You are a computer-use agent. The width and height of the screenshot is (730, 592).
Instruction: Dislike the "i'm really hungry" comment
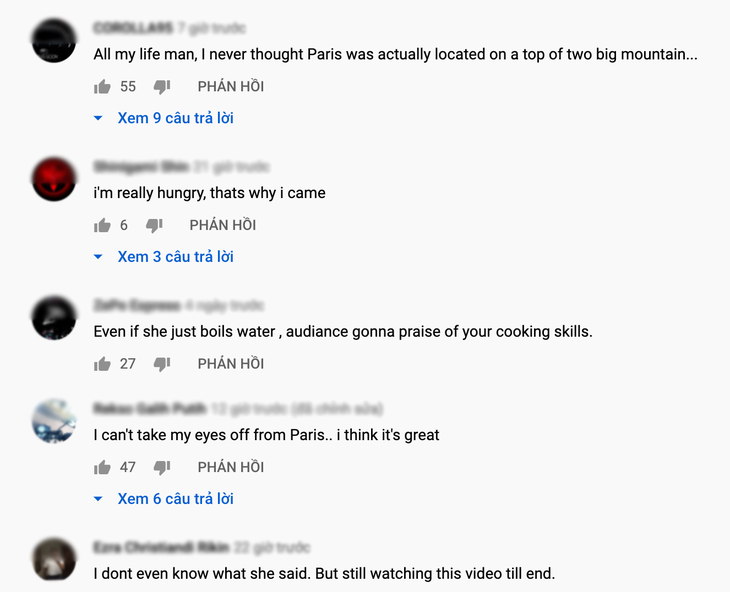pyautogui.click(x=154, y=226)
